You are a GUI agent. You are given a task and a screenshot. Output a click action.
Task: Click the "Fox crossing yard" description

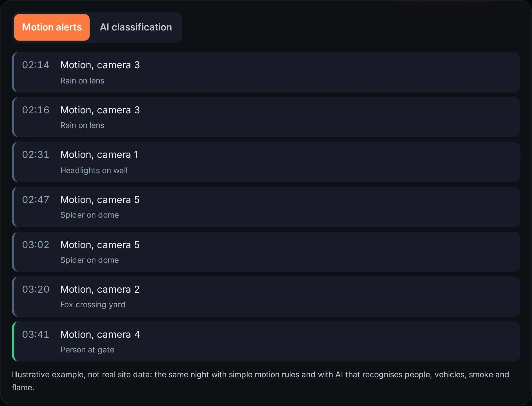pyautogui.click(x=93, y=305)
